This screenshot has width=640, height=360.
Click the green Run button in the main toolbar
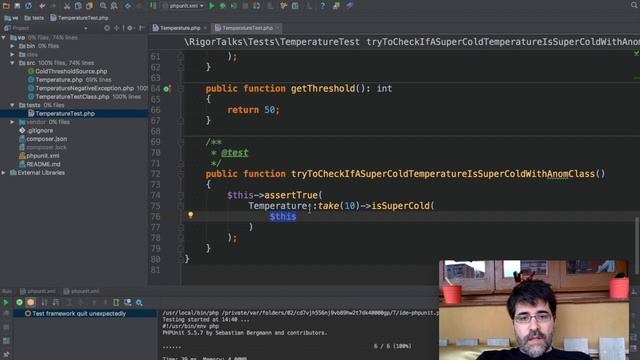(212, 6)
